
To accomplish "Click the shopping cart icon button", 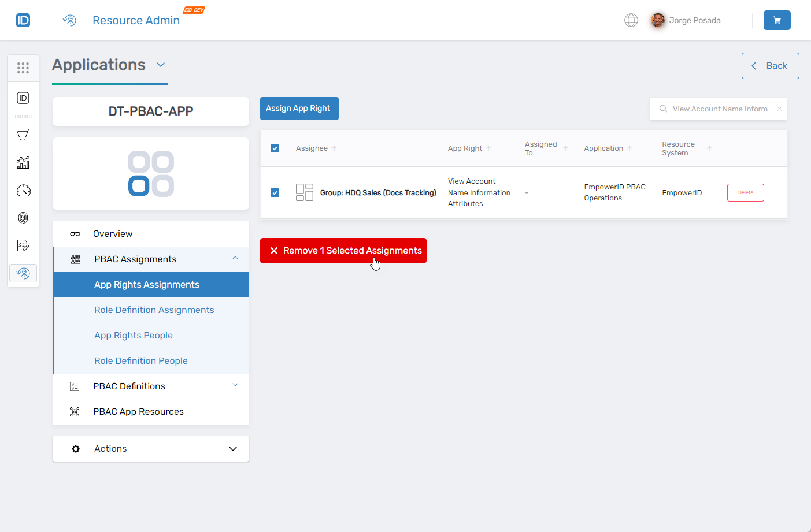I will click(776, 20).
